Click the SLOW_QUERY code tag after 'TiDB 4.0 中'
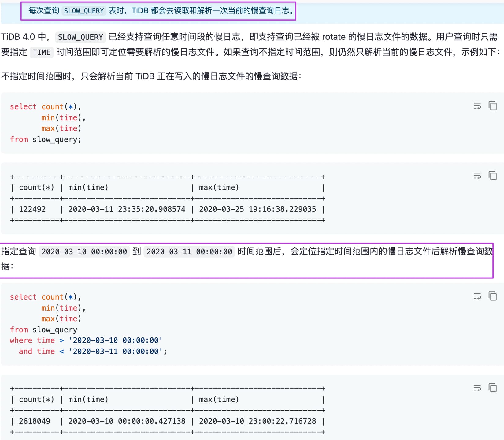This screenshot has width=504, height=440. [80, 37]
